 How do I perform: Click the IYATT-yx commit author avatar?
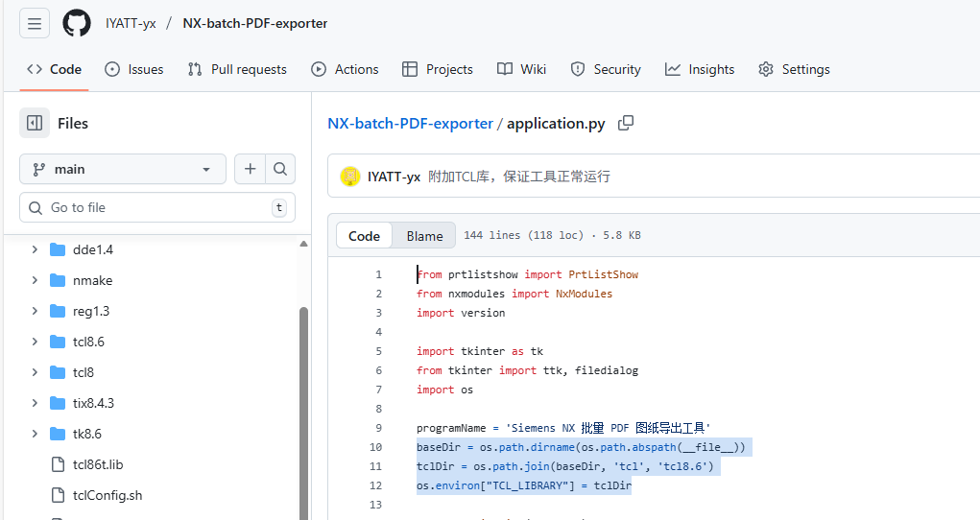coord(349,177)
